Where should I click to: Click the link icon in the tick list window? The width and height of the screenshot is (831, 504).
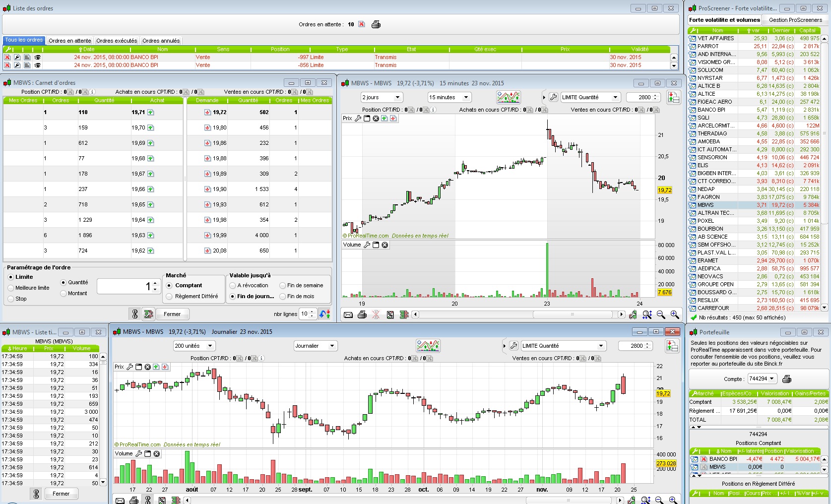click(36, 494)
